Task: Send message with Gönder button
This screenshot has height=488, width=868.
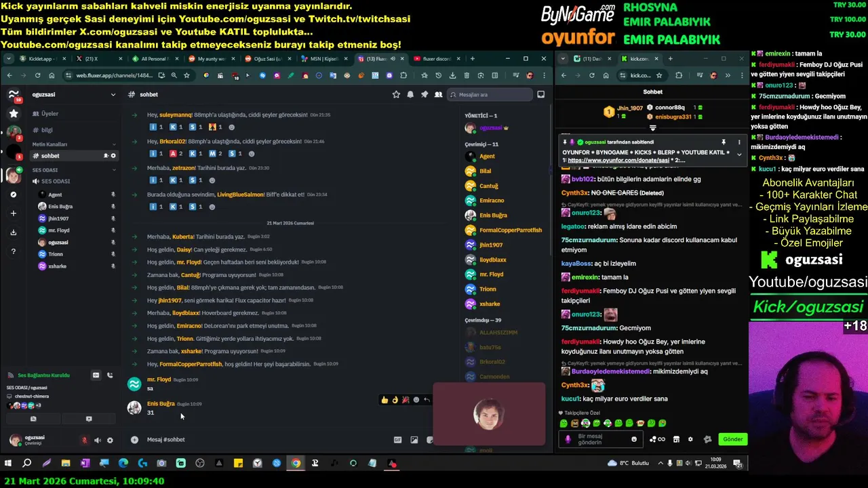Action: point(732,439)
